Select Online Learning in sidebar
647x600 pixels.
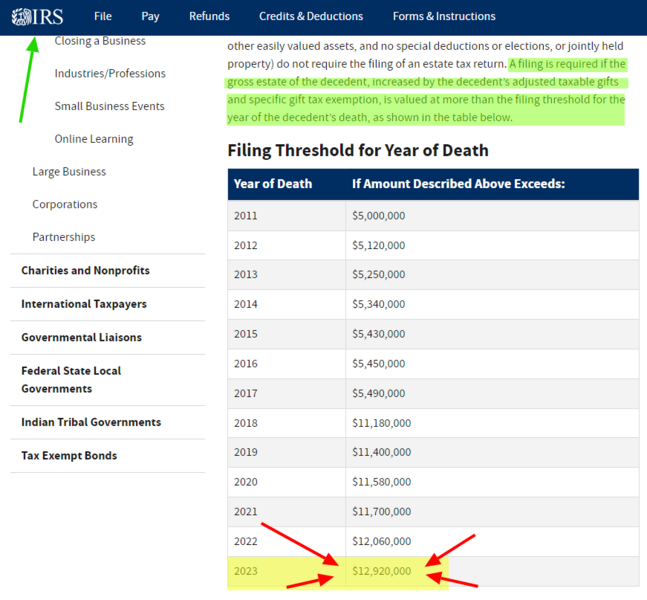pyautogui.click(x=93, y=139)
